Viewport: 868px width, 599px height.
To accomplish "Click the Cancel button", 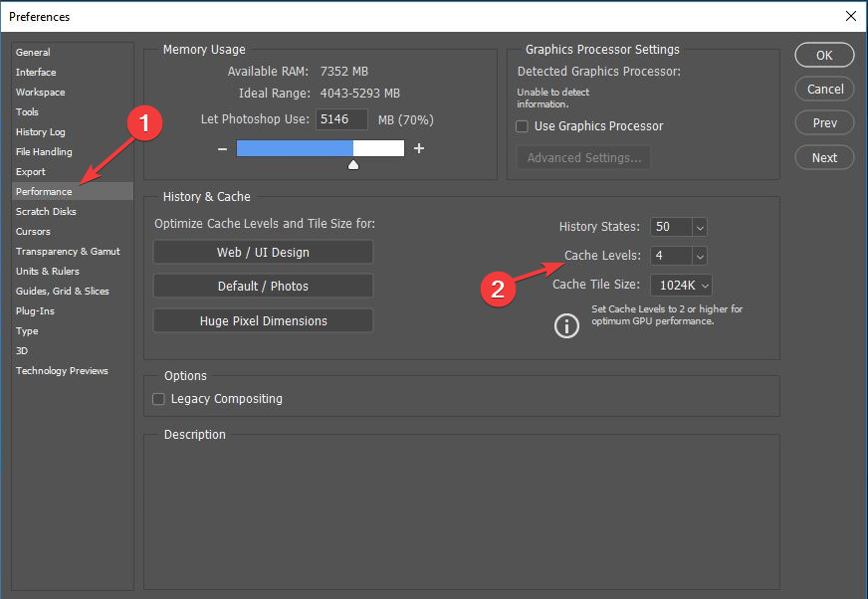I will coord(824,90).
